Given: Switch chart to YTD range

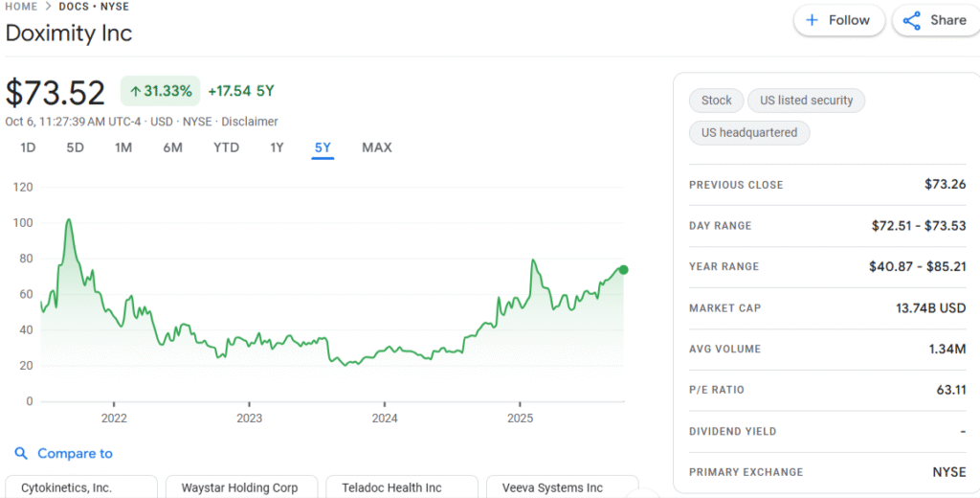Looking at the screenshot, I should [x=226, y=147].
